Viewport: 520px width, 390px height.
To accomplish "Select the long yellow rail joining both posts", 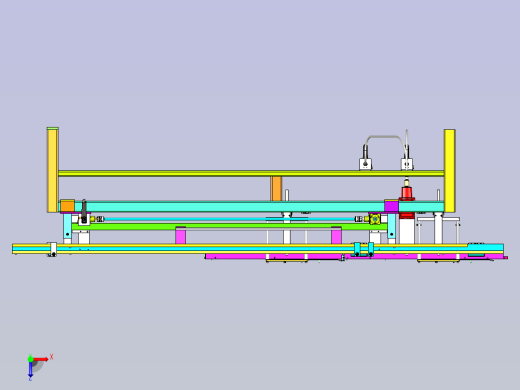I will coord(251,173).
